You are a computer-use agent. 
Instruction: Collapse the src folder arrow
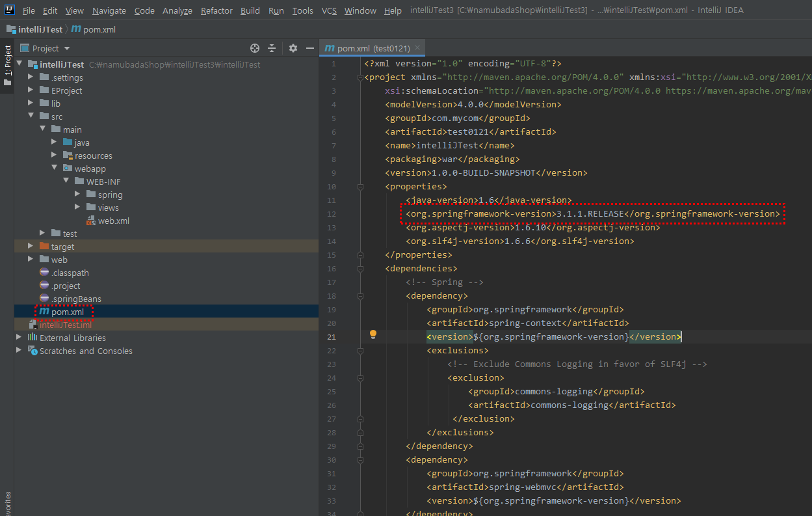(31, 116)
